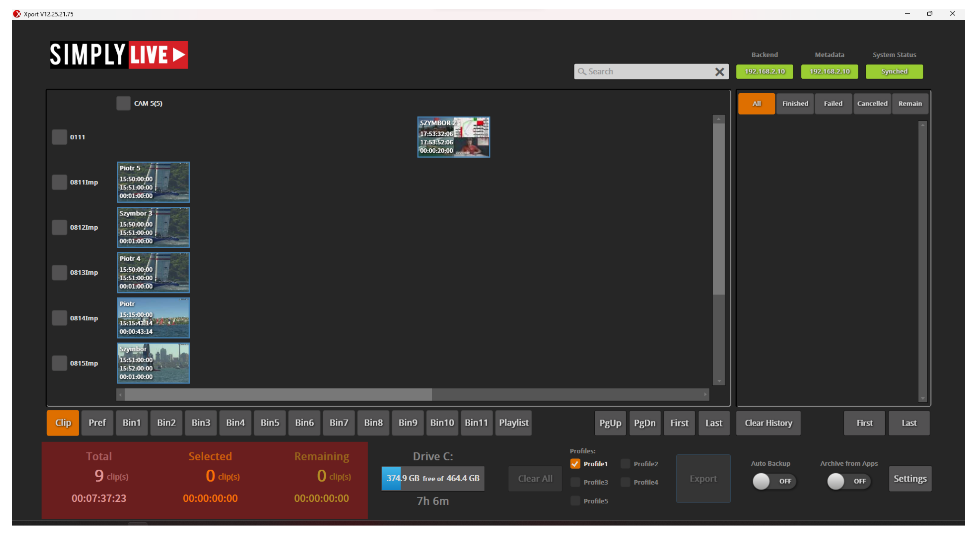The width and height of the screenshot is (980, 551).
Task: Enable Profile4 checkbox
Action: click(625, 482)
